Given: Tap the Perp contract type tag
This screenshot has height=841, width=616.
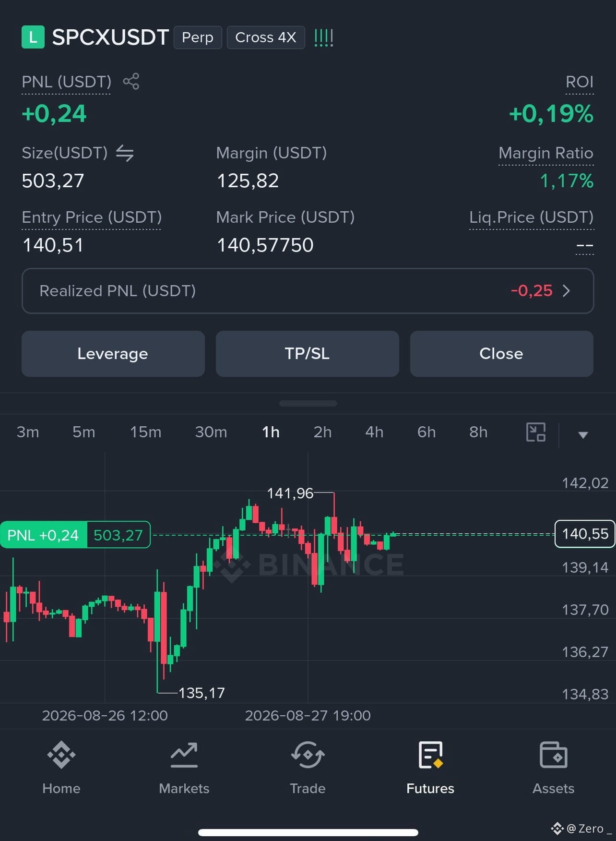Looking at the screenshot, I should pyautogui.click(x=198, y=37).
